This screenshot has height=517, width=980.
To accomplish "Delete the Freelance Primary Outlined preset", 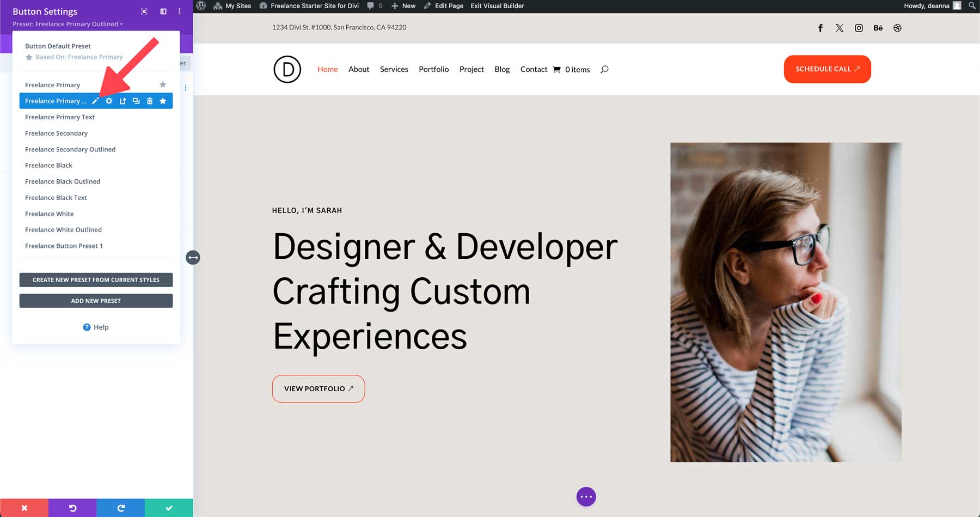I will (x=150, y=101).
